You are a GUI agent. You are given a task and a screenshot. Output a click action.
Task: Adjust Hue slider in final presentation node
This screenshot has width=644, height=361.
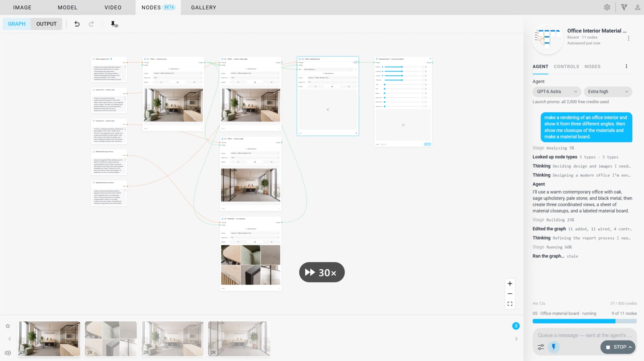402,84
